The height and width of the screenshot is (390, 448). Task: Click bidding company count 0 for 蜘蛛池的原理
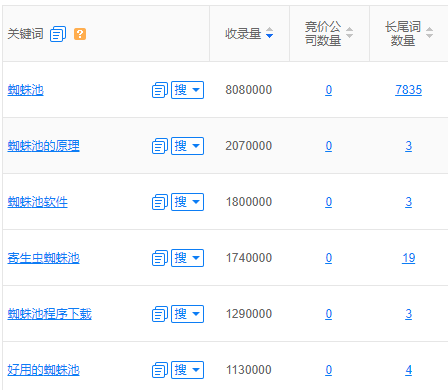click(329, 146)
